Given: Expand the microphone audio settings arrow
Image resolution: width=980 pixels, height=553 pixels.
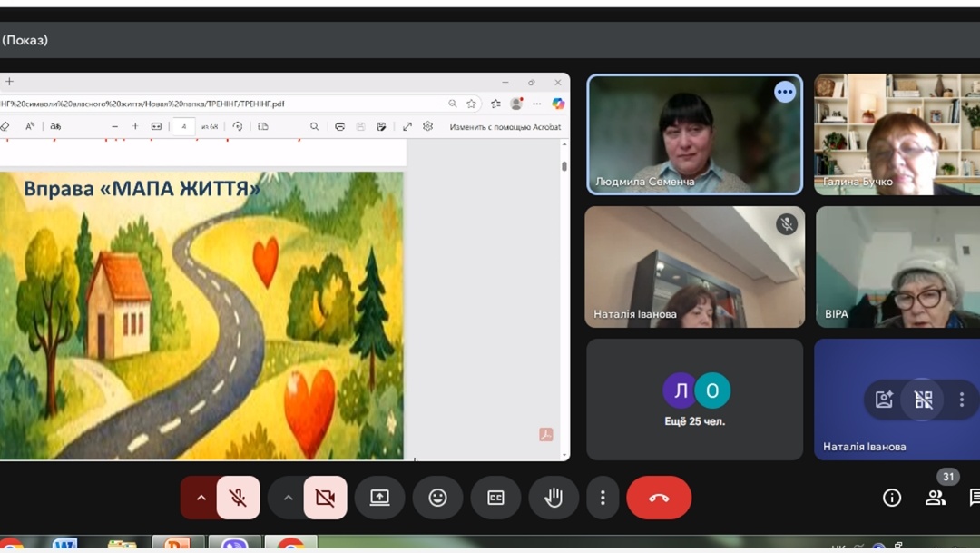Looking at the screenshot, I should (201, 498).
